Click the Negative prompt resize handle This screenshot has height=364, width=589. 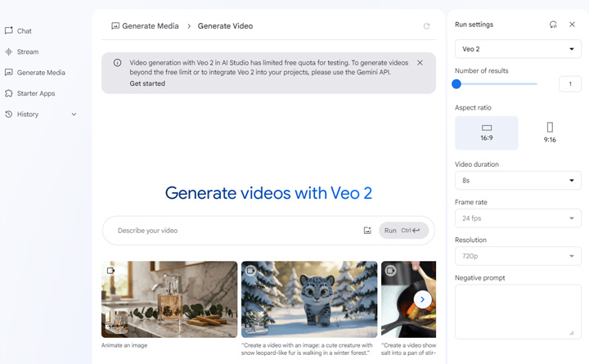click(x=572, y=333)
